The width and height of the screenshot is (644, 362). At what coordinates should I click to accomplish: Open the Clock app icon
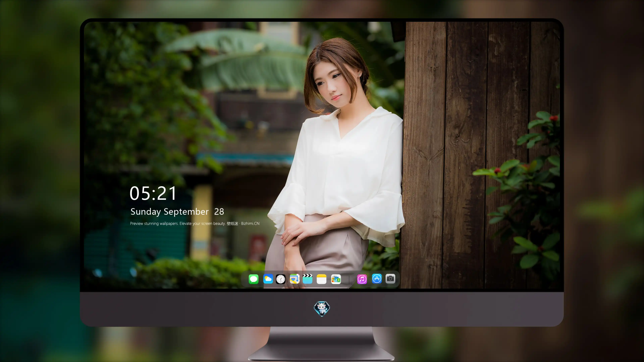(281, 279)
